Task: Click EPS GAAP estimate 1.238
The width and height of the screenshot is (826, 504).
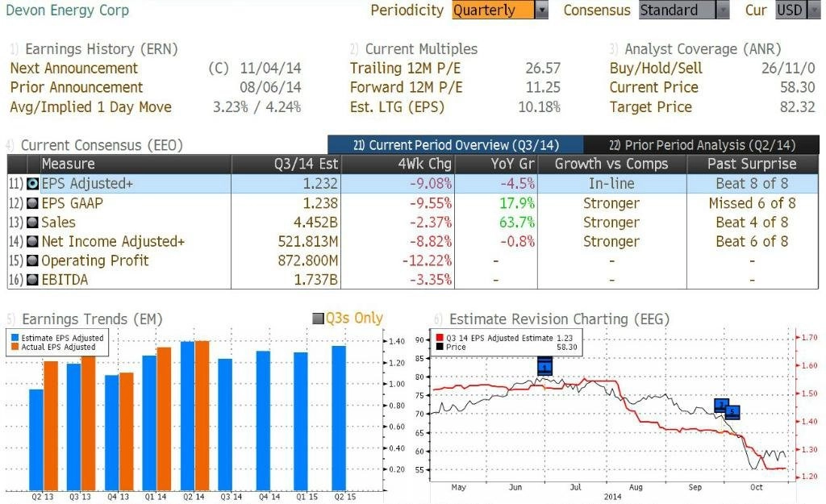Action: [x=320, y=203]
